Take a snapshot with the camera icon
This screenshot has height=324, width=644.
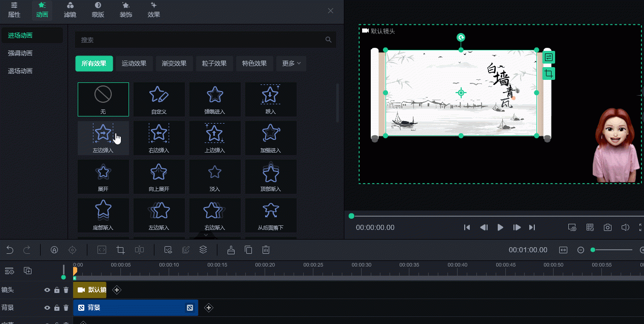tap(607, 227)
